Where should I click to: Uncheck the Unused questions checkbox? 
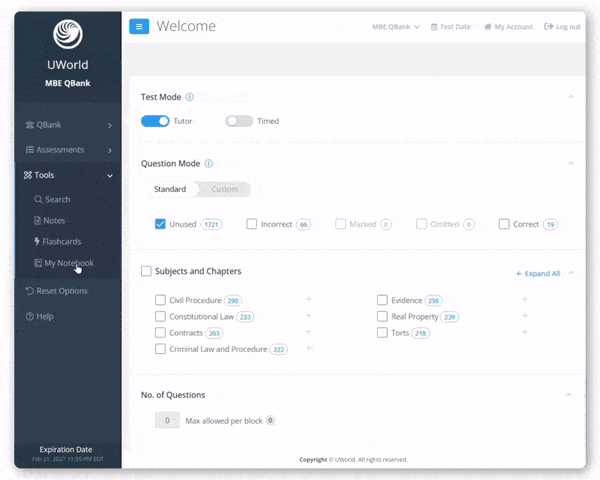(160, 224)
